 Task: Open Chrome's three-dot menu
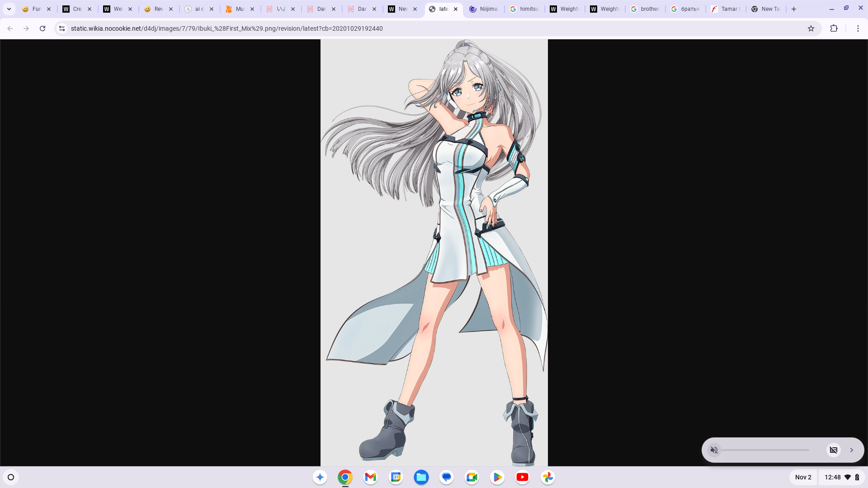pyautogui.click(x=858, y=28)
